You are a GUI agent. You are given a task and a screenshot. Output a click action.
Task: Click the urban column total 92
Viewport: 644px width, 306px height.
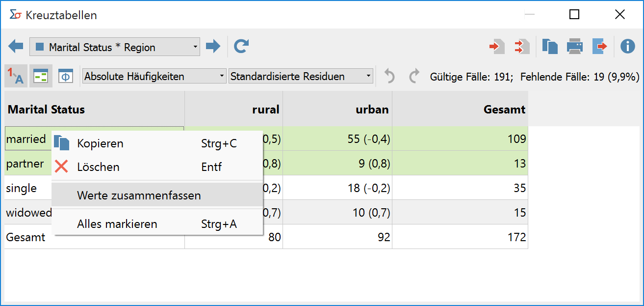[337, 237]
